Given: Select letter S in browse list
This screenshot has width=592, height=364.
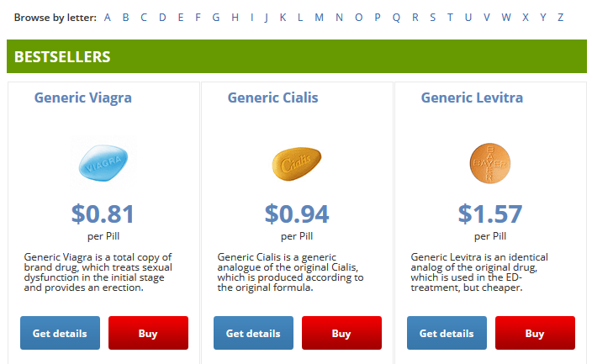Looking at the screenshot, I should click(x=433, y=18).
